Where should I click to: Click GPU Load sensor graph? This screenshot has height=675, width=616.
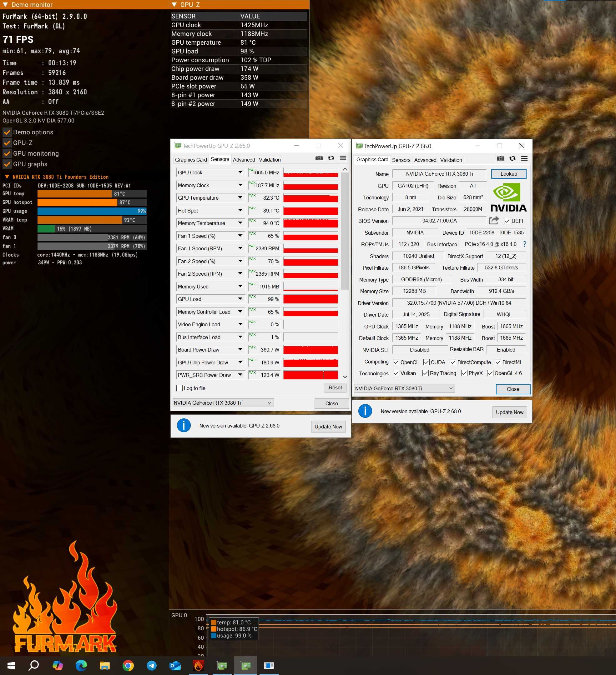tap(311, 299)
